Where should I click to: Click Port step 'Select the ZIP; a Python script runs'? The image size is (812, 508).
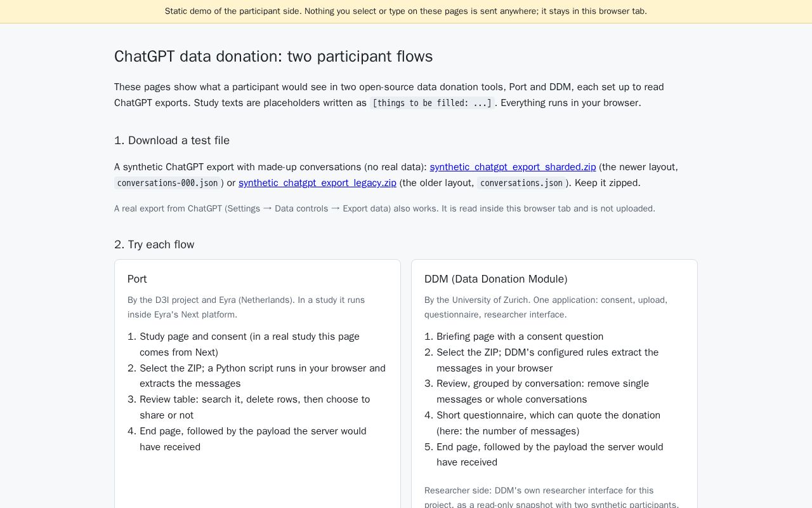[x=263, y=376]
